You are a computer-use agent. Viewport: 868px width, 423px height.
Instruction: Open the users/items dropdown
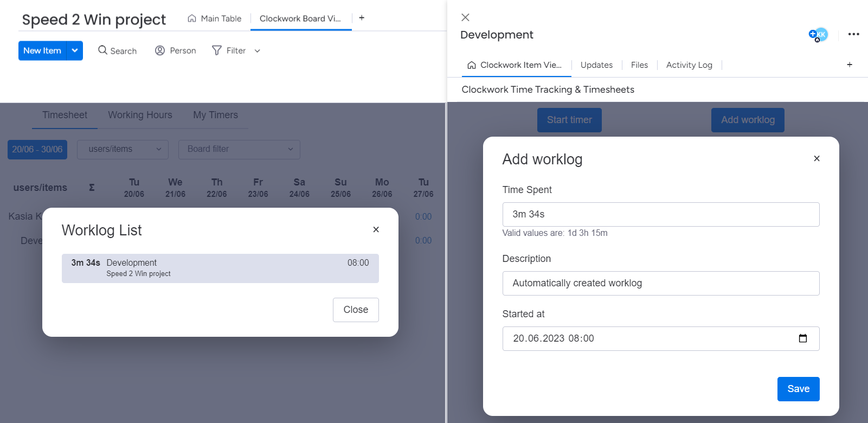tap(123, 149)
